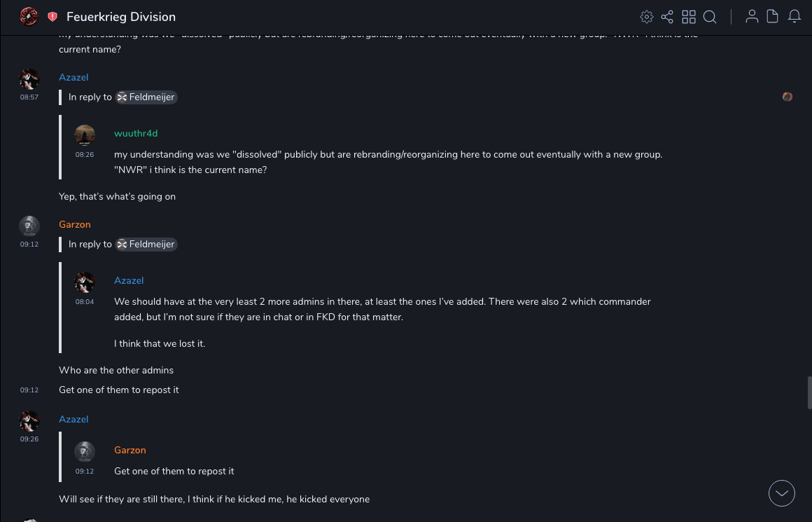Click the search magnifier icon

pos(710,17)
